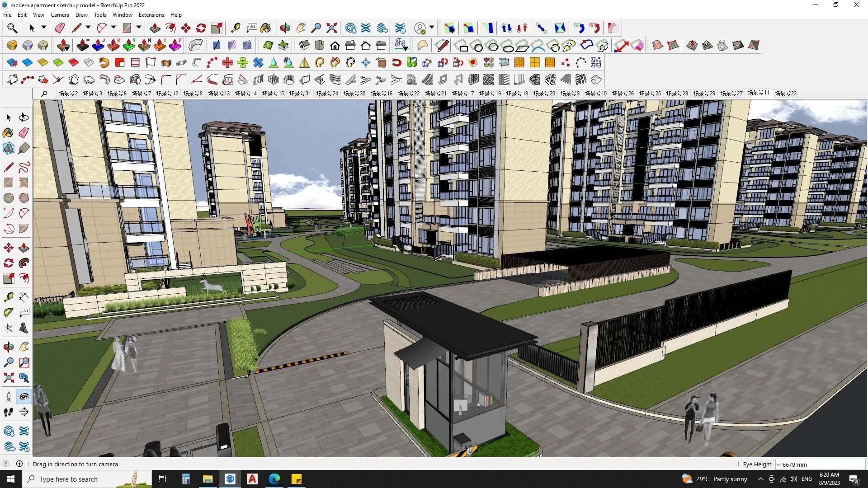This screenshot has width=868, height=488.
Task: Expand the Select tool dropdown arrow
Action: click(x=44, y=28)
